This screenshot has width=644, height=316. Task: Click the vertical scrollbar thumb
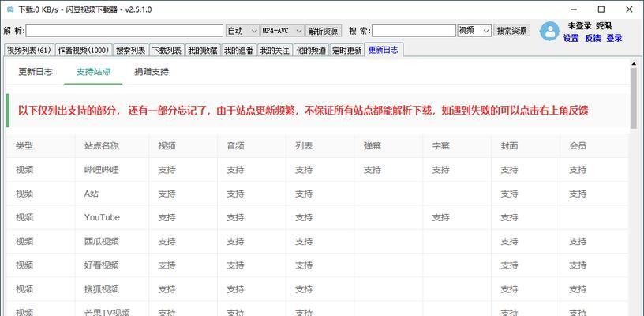(633, 99)
